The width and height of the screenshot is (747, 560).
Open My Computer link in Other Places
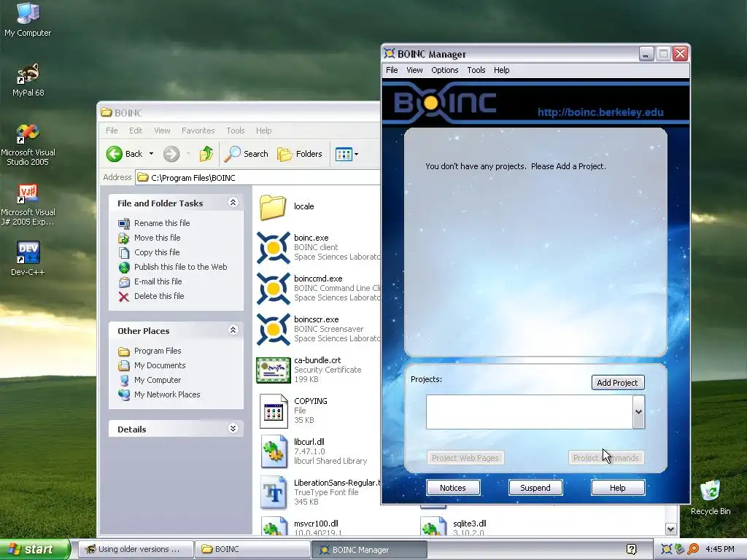[158, 380]
